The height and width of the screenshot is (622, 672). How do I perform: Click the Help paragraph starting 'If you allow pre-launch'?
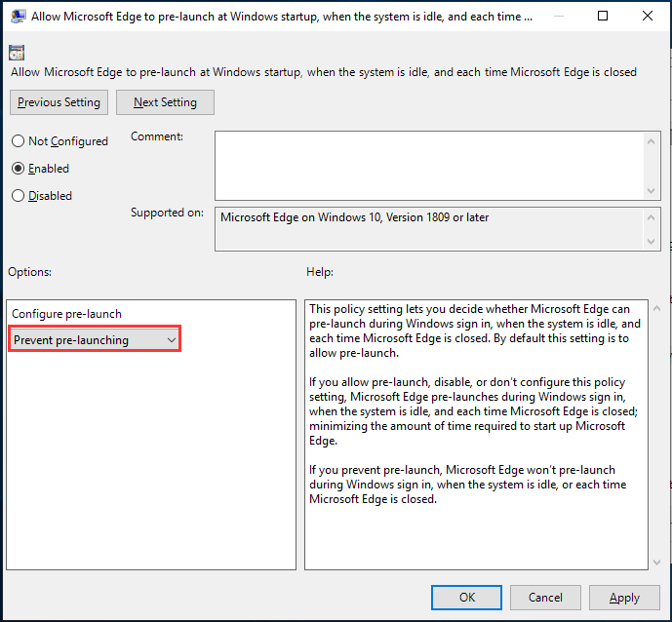tap(474, 411)
